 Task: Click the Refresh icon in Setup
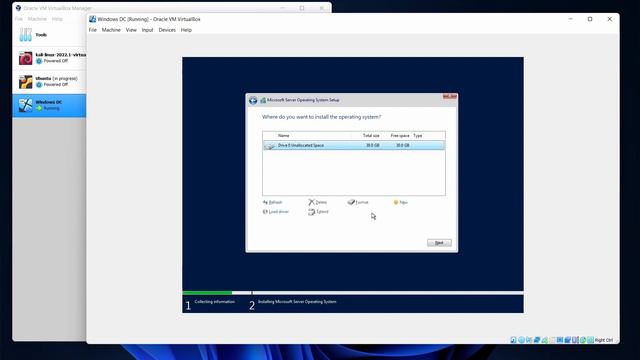pyautogui.click(x=265, y=202)
